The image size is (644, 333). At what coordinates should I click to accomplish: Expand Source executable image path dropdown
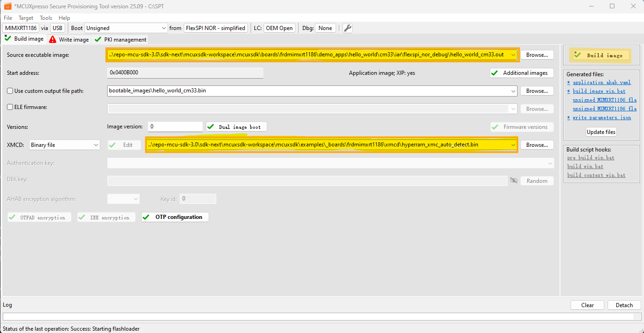513,54
